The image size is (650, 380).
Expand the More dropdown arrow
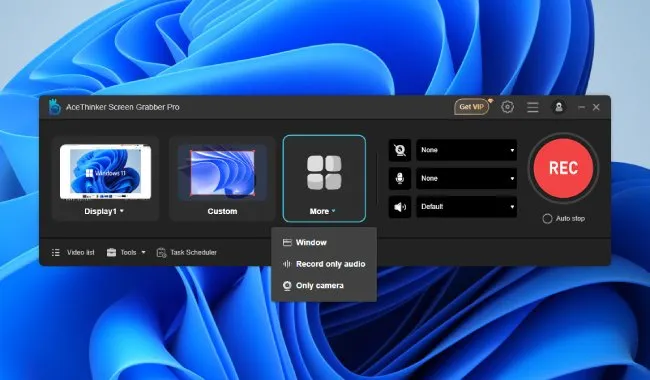click(x=333, y=211)
